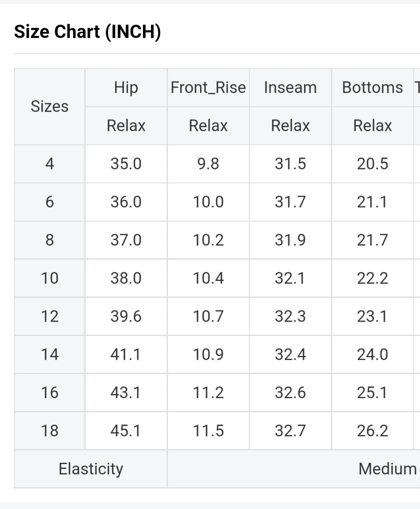Click the 39.6 hip value for size 12

[x=126, y=316]
